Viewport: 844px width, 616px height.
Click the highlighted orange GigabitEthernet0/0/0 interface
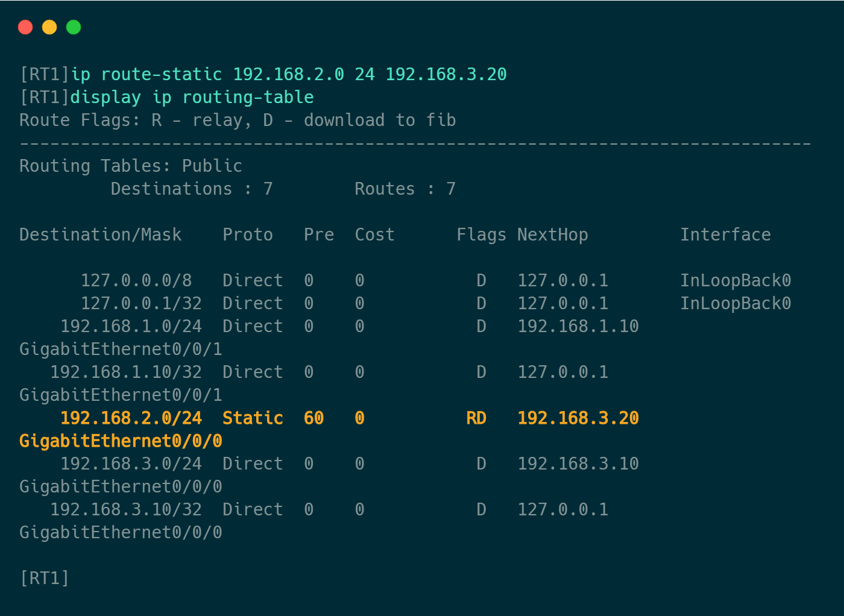(121, 441)
